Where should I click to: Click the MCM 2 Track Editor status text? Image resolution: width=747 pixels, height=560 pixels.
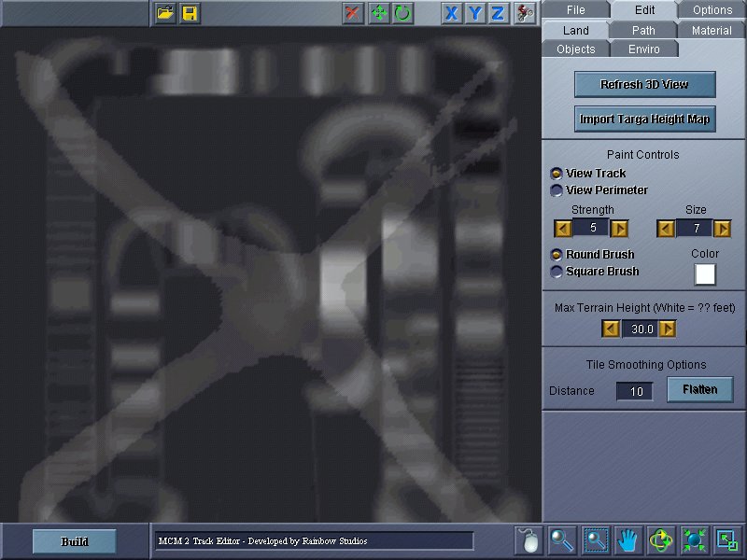click(262, 541)
